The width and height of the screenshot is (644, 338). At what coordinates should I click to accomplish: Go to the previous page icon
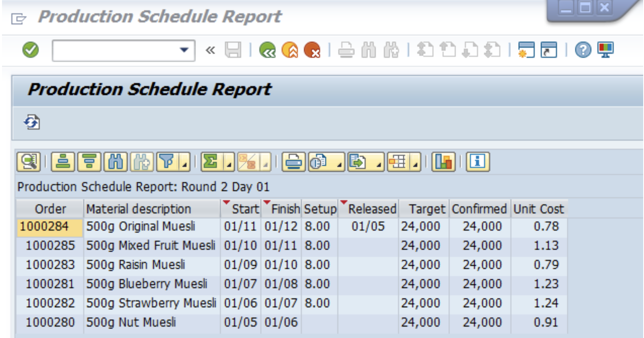coord(447,50)
